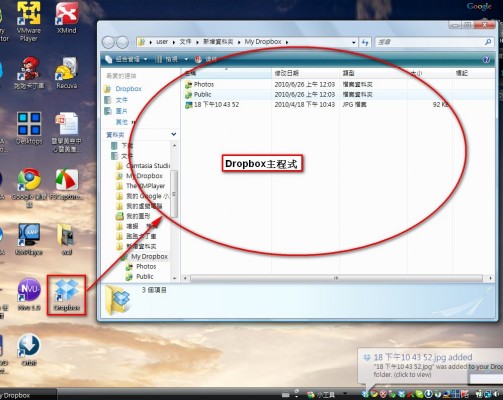Screen dimensions: 503x400
Task: Expand the address bar history dropdown
Action: 354,42
